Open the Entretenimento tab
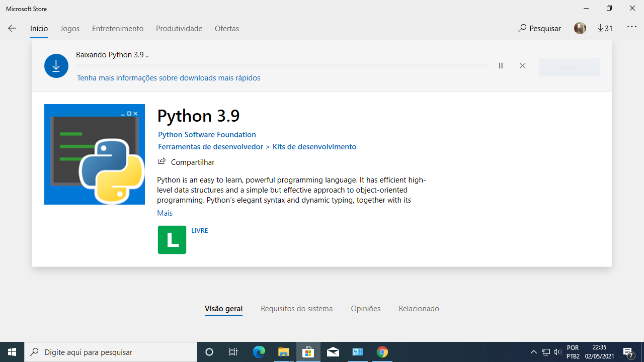644x362 pixels. point(118,29)
